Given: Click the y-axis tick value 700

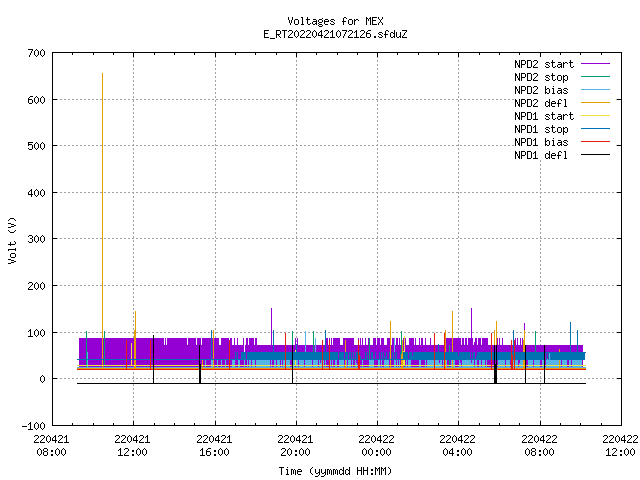Looking at the screenshot, I should click(x=36, y=53).
